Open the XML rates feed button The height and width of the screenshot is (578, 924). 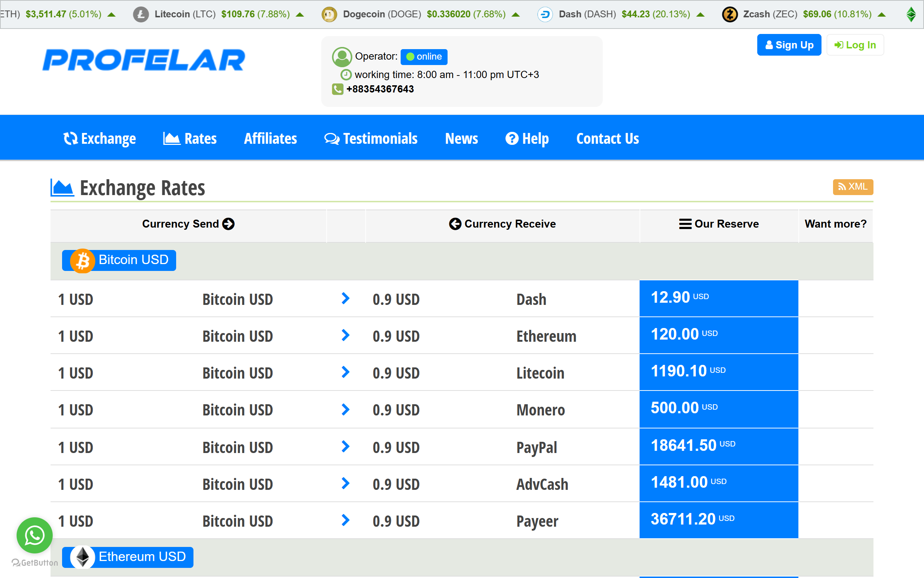(x=853, y=187)
